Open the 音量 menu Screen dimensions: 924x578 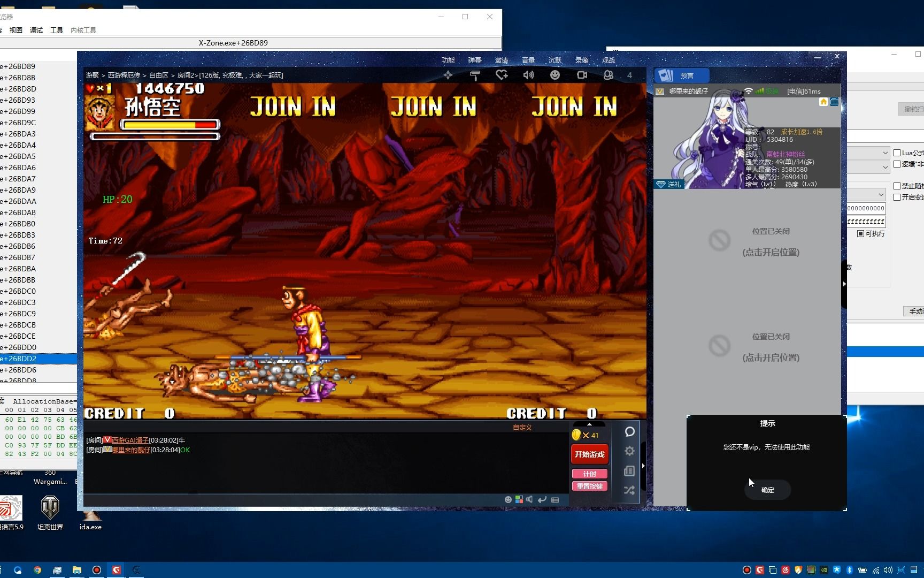(x=528, y=60)
